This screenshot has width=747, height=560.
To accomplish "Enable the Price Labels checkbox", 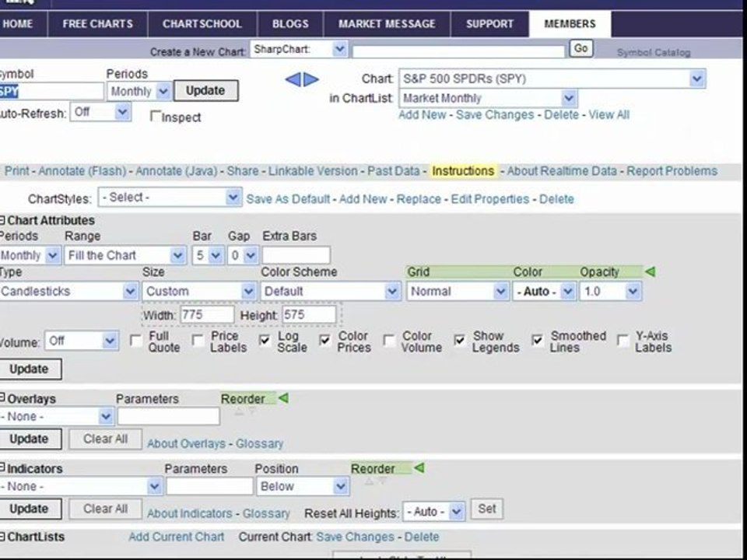I will [198, 341].
